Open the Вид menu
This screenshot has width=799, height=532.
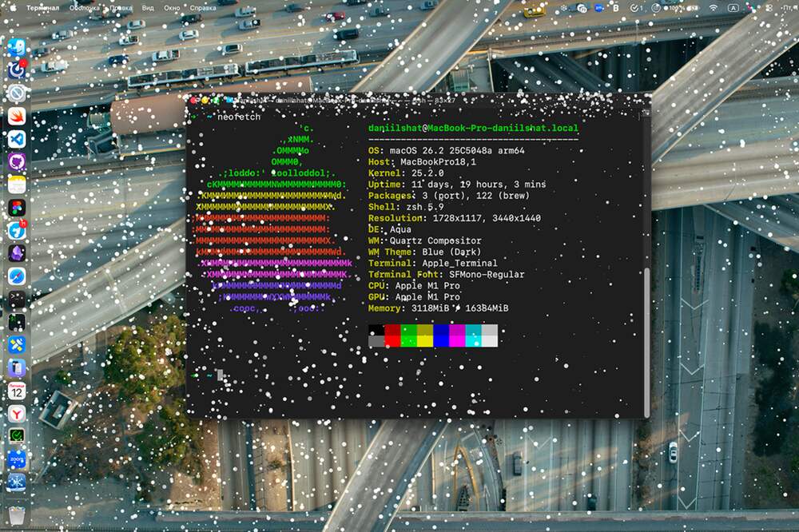pyautogui.click(x=149, y=7)
